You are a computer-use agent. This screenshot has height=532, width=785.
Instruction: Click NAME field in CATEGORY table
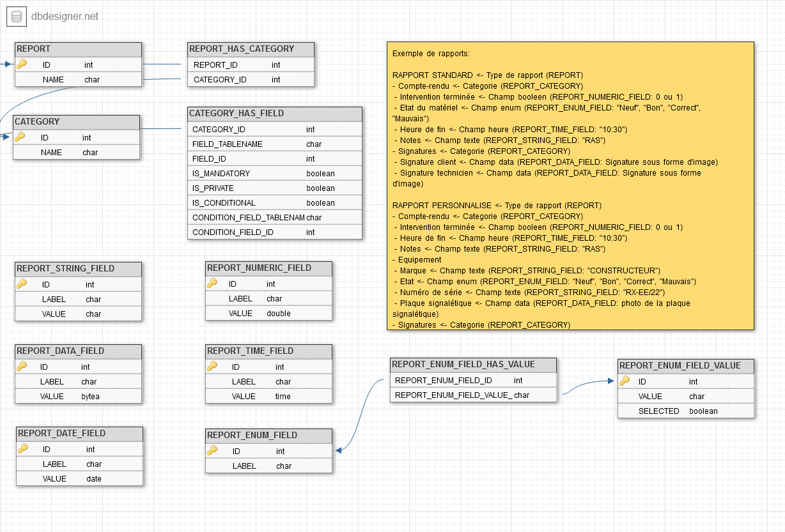[76, 152]
